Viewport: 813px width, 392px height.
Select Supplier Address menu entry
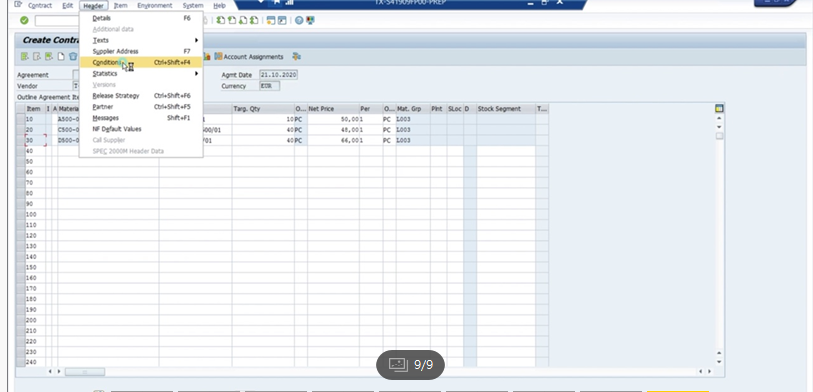(141, 51)
